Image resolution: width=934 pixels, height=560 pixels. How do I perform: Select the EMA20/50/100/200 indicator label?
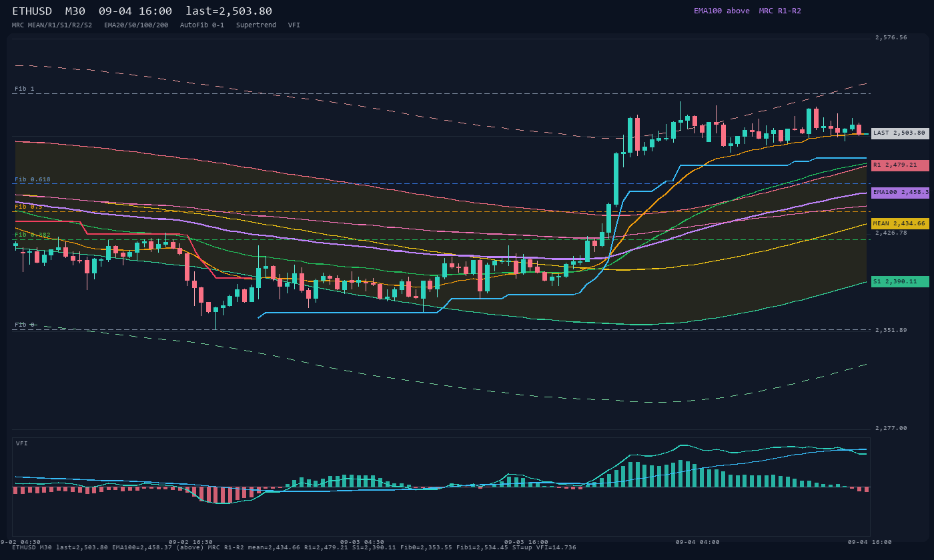point(136,25)
